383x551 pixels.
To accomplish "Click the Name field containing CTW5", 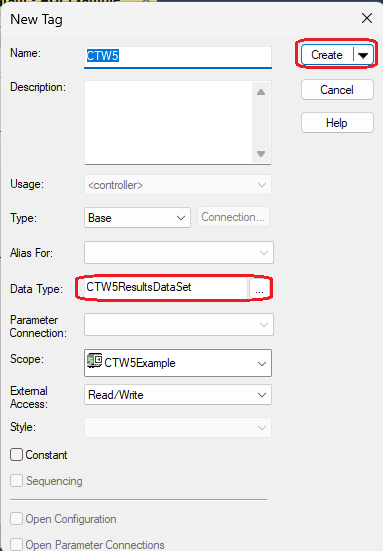I will tap(178, 56).
